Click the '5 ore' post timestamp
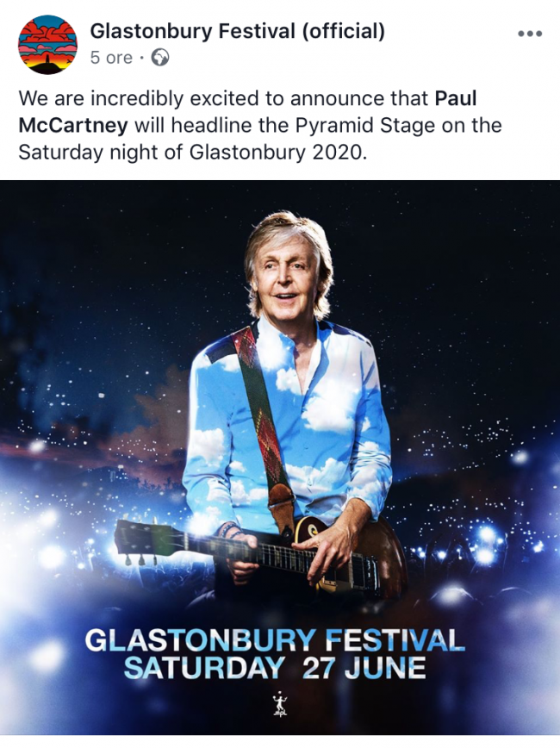560x748 pixels. point(111,58)
